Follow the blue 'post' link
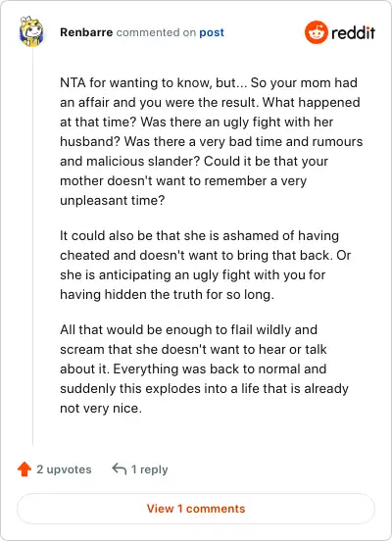 click(x=212, y=32)
